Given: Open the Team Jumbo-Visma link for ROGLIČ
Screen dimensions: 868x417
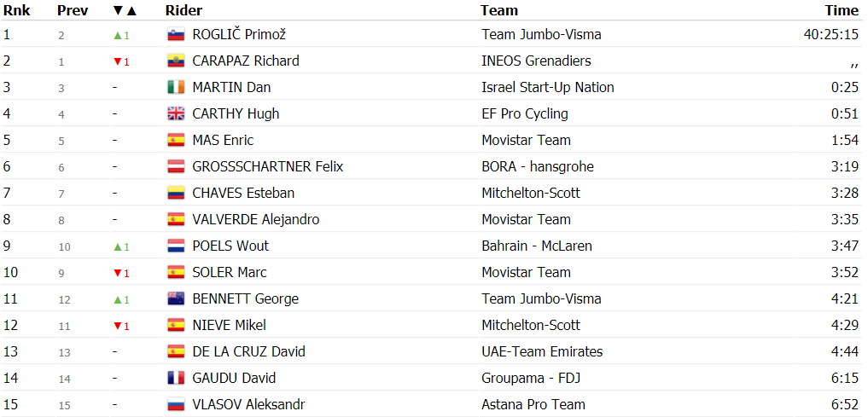Looking at the screenshot, I should [x=541, y=35].
